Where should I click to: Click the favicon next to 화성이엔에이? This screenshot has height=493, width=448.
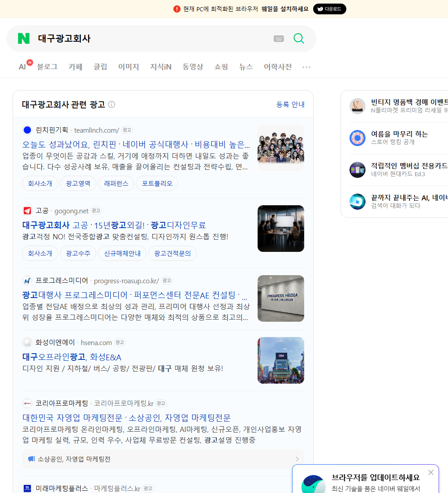27,342
